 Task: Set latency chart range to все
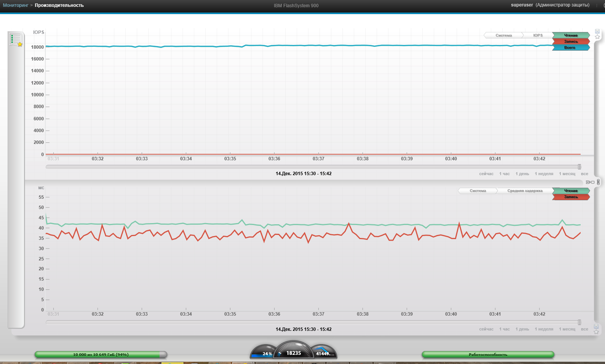click(x=584, y=329)
